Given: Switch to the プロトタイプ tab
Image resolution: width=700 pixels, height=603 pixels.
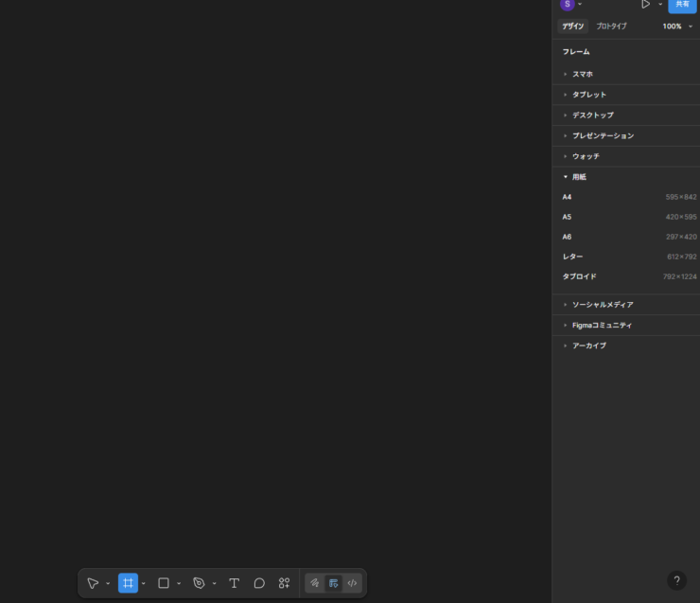Looking at the screenshot, I should coord(611,27).
